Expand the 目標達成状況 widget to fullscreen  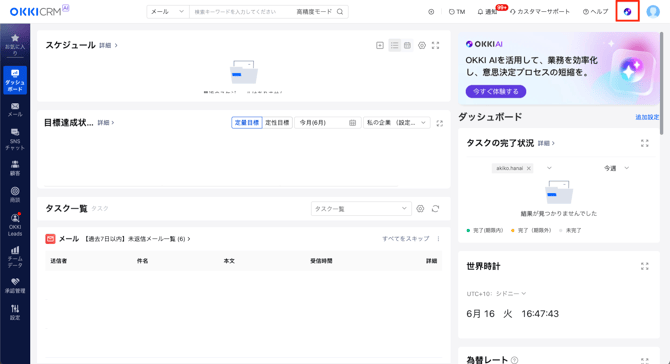[x=440, y=123]
